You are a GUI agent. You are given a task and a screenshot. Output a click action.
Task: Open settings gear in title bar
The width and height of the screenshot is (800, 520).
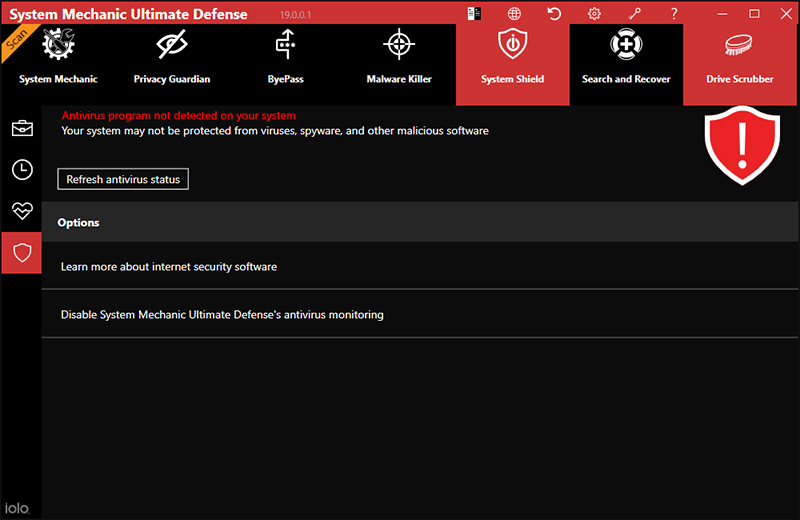pos(594,14)
